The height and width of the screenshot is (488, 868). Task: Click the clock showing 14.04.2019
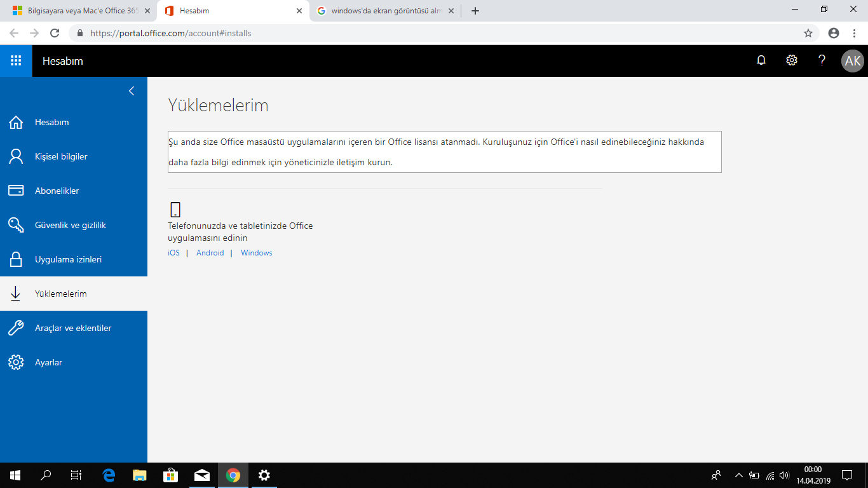(813, 475)
